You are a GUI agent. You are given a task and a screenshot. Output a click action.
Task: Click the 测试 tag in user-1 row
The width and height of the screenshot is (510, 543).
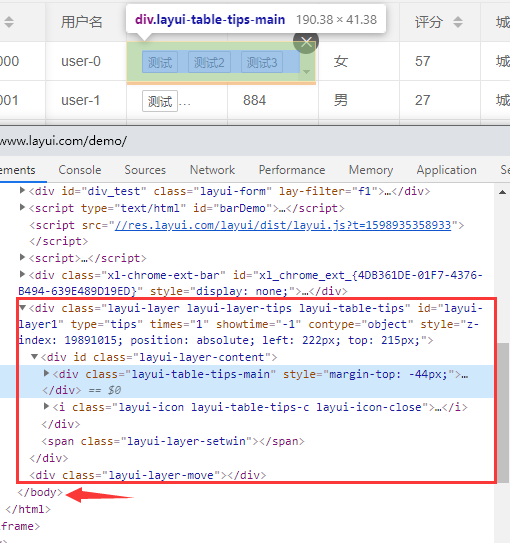tap(160, 101)
